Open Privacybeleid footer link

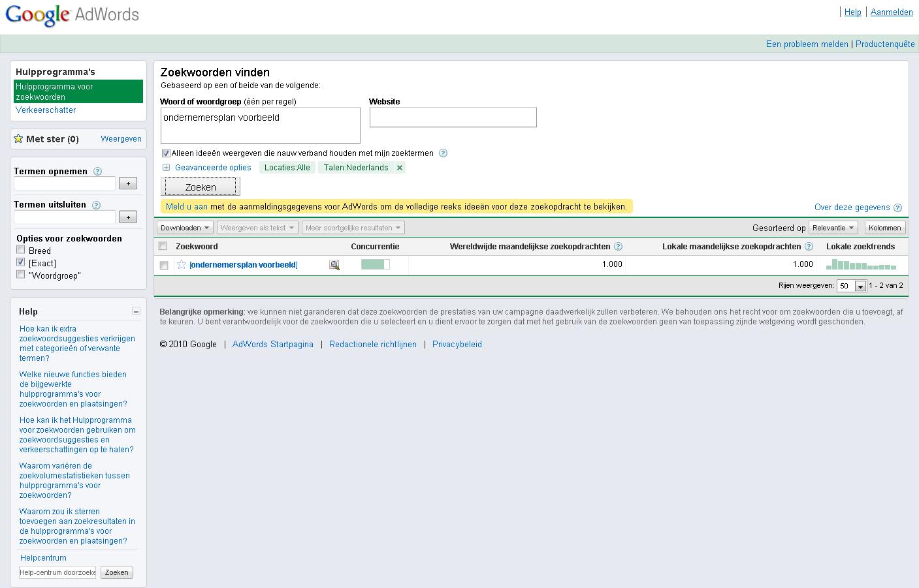[x=457, y=345]
